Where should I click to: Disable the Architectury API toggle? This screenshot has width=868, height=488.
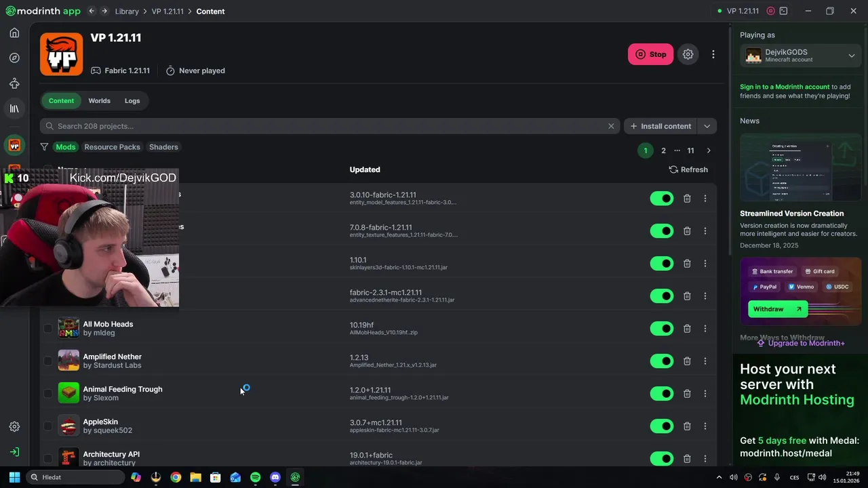pyautogui.click(x=662, y=459)
